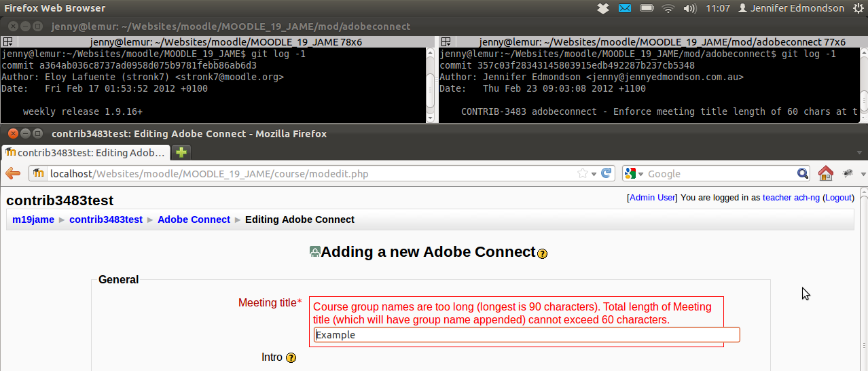868x371 pixels.
Task: Click the left terminal pane's split-grid icon
Action: 7,41
